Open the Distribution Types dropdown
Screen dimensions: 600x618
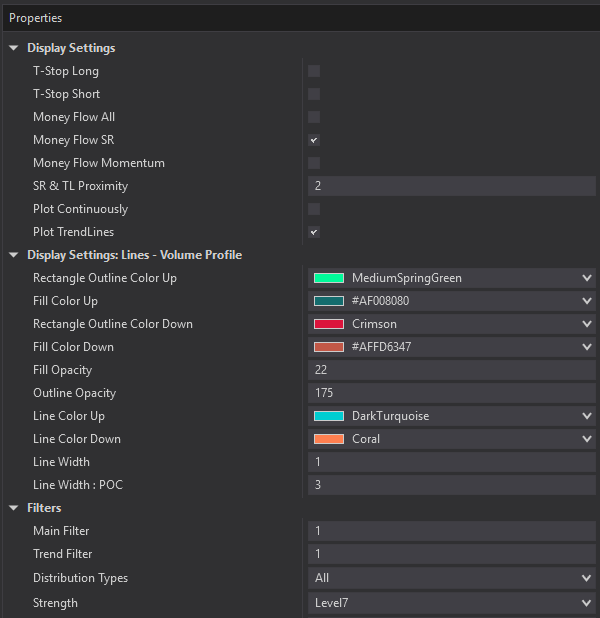(586, 578)
